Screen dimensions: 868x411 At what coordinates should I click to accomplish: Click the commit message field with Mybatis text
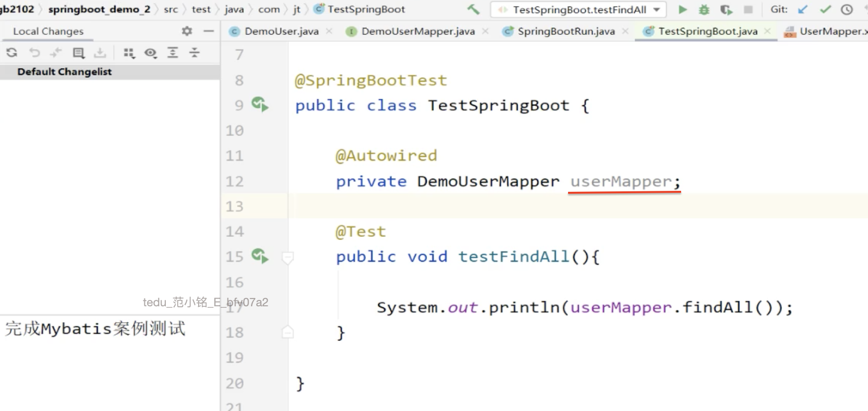(110, 363)
